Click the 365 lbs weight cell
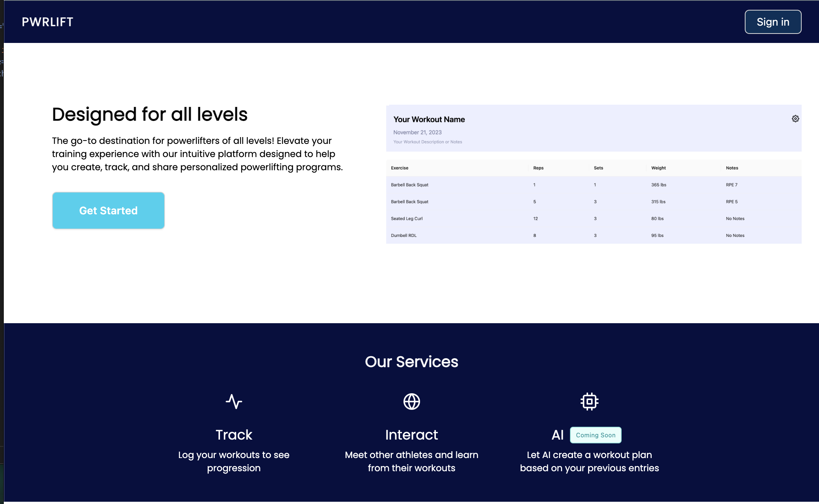819x504 pixels. pyautogui.click(x=659, y=185)
